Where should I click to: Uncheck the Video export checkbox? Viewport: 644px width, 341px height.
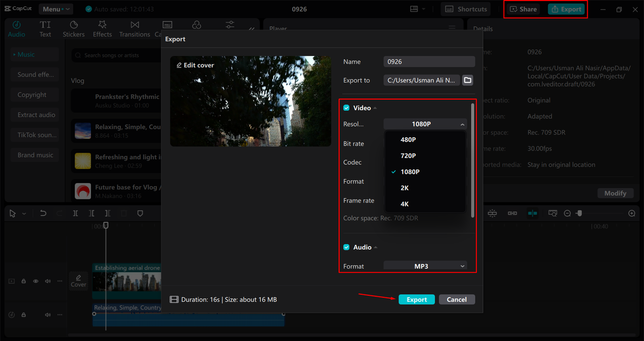pos(346,108)
